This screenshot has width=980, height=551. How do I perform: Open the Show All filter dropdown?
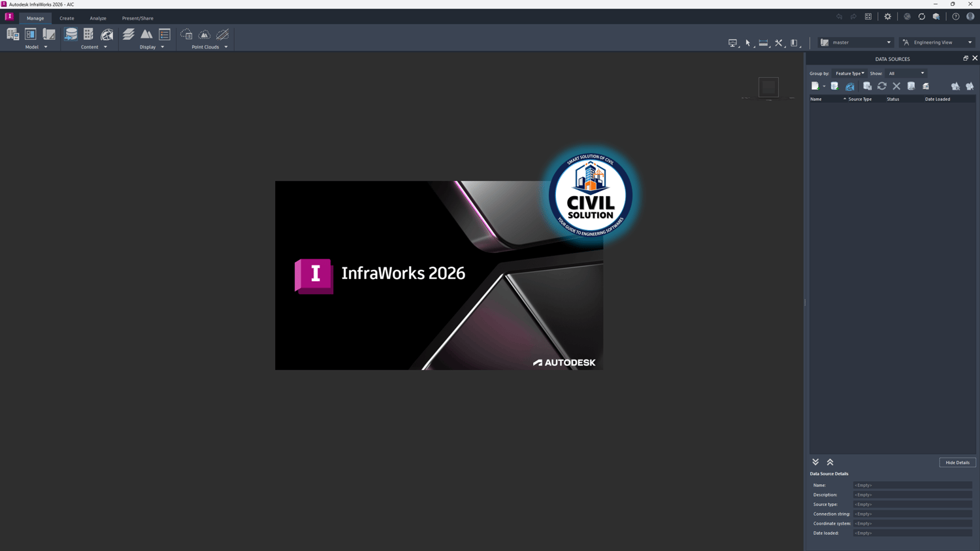click(x=906, y=73)
